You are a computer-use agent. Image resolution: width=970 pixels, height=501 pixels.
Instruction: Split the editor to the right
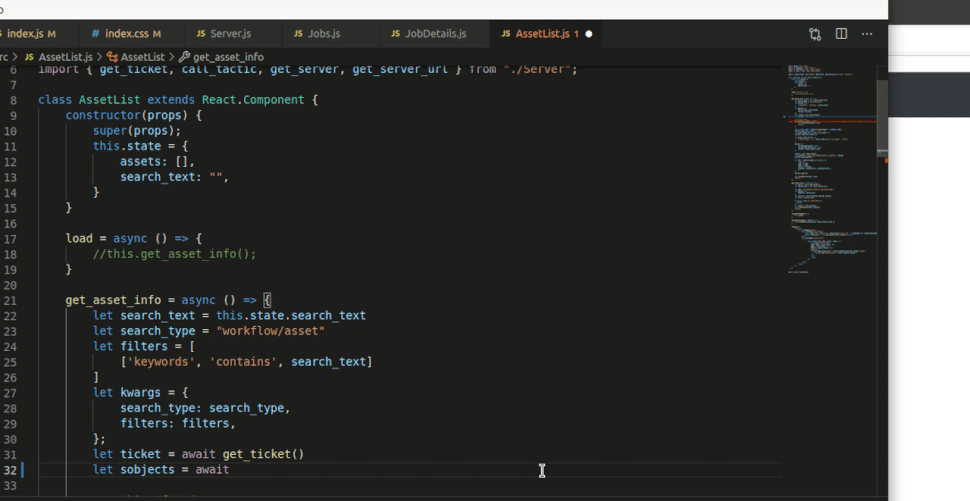point(841,34)
